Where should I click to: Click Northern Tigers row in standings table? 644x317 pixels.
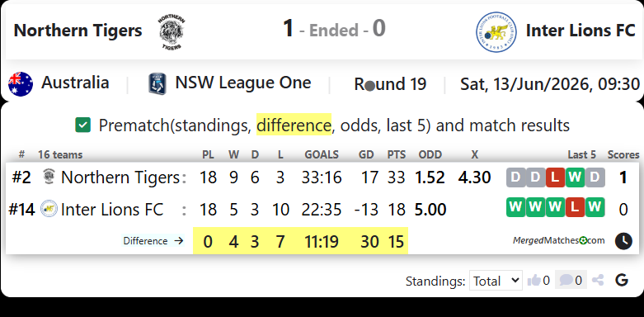pyautogui.click(x=322, y=177)
